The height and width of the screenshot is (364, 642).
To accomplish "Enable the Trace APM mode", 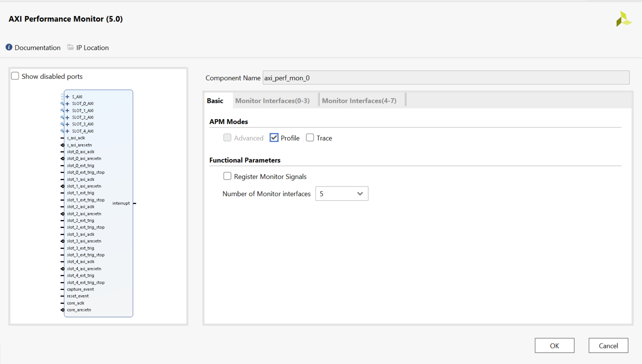I will pos(310,137).
